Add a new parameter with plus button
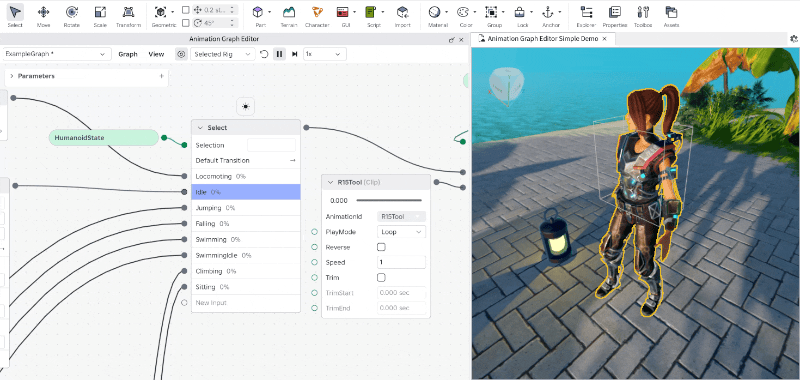The image size is (800, 380). click(162, 76)
